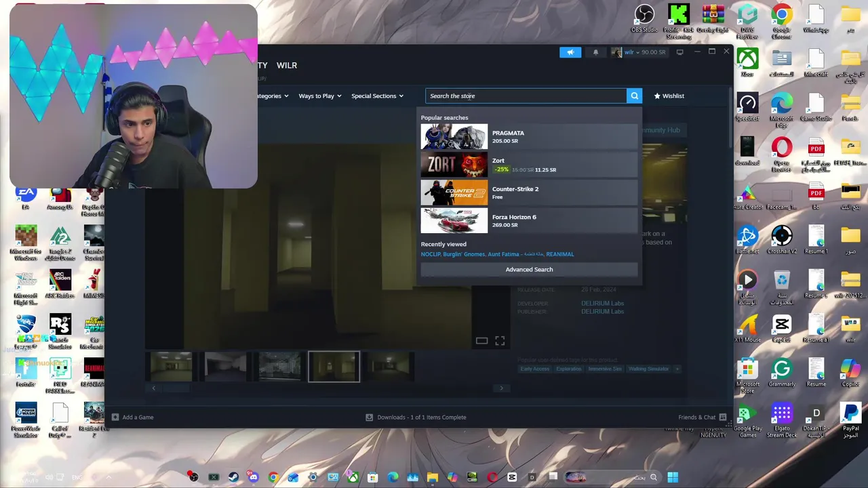868x488 pixels.
Task: Click the Windows Start button
Action: [673, 477]
